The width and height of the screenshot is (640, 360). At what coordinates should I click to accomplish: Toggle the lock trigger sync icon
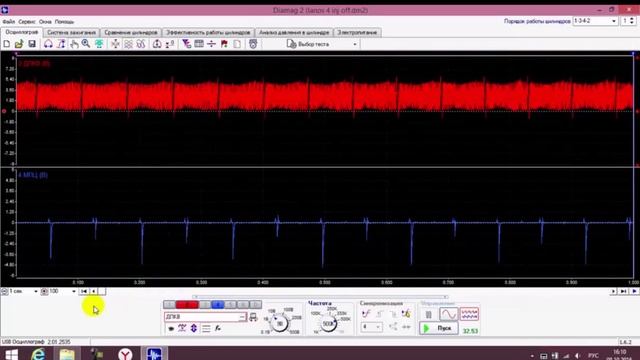[x=406, y=314]
